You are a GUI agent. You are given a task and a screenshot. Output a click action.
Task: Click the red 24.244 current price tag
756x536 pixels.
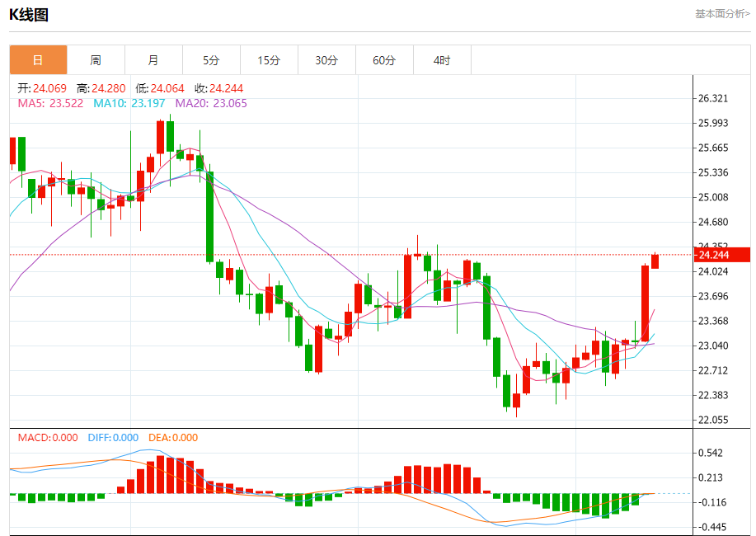pyautogui.click(x=721, y=255)
